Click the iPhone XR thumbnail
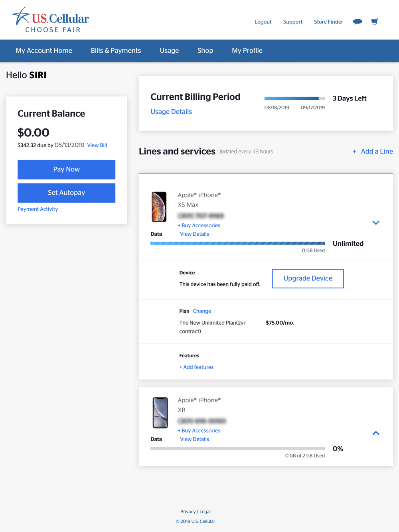The image size is (399, 532). click(x=160, y=412)
